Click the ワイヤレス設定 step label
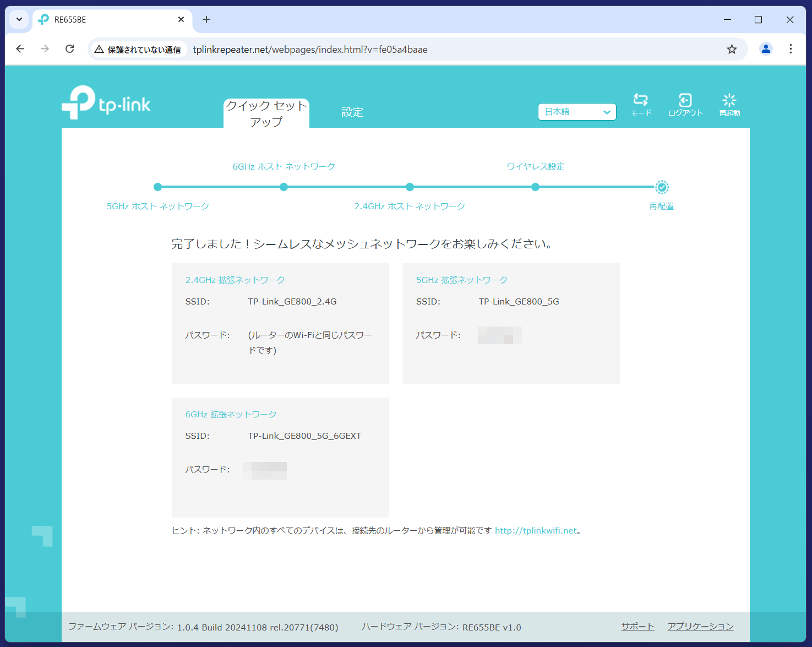The image size is (812, 647). 536,167
